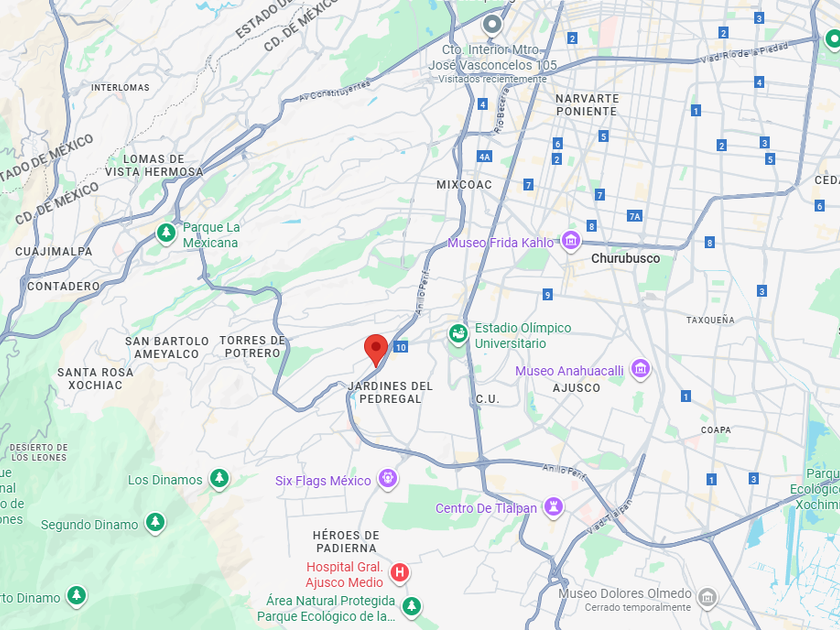Click Av Constituyentes road label

335,91
